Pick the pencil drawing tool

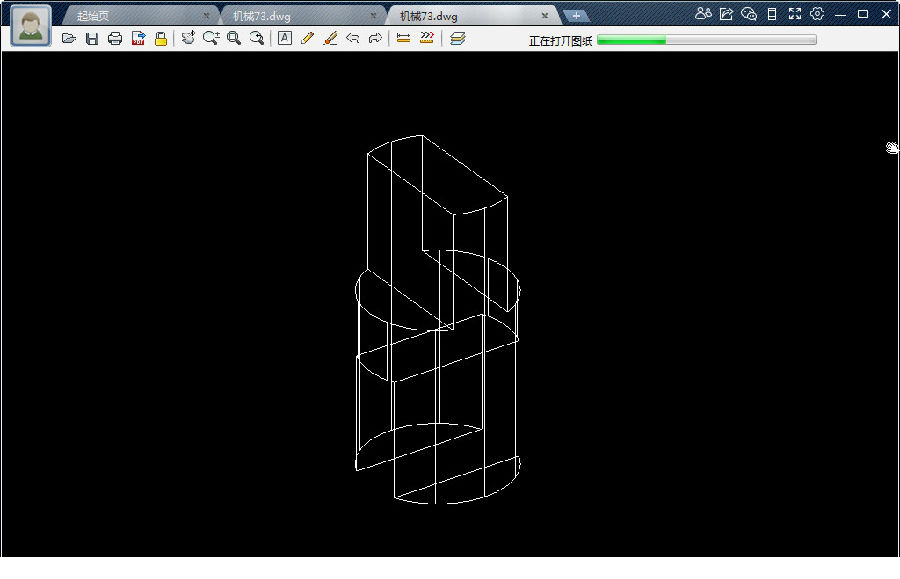click(307, 38)
